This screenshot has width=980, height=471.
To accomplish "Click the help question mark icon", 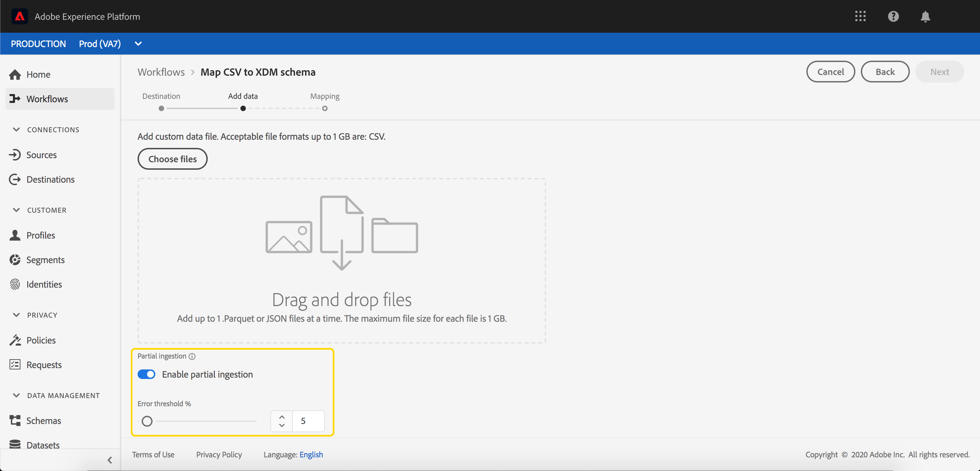I will point(893,16).
